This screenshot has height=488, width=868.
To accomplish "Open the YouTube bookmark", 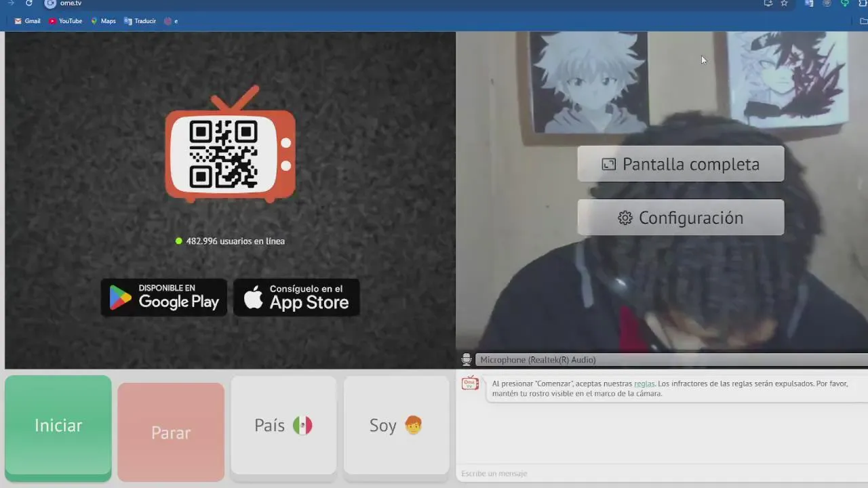I will [65, 21].
